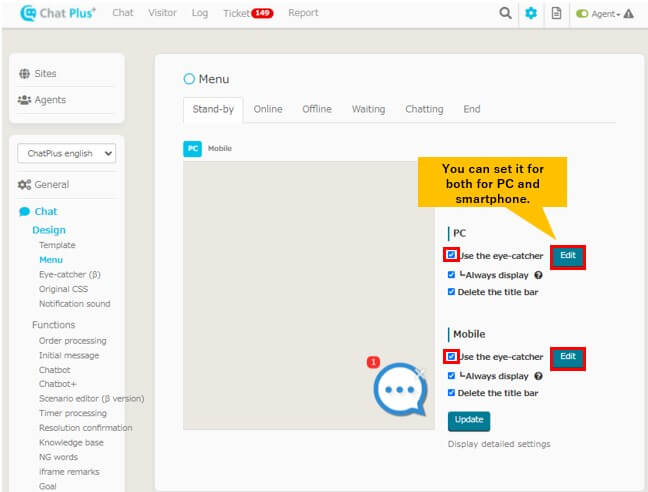Open Scenario editor (β version)

91,399
